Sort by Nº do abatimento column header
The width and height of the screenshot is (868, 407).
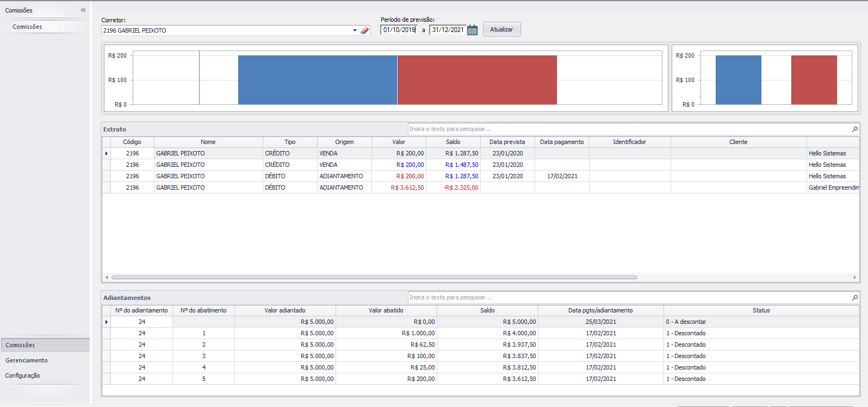203,310
